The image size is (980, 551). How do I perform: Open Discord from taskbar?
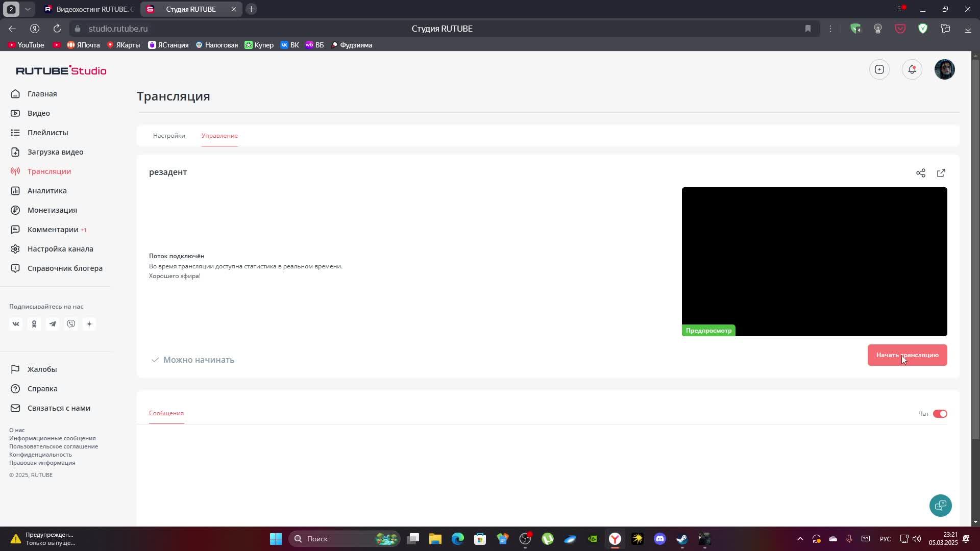tap(659, 539)
